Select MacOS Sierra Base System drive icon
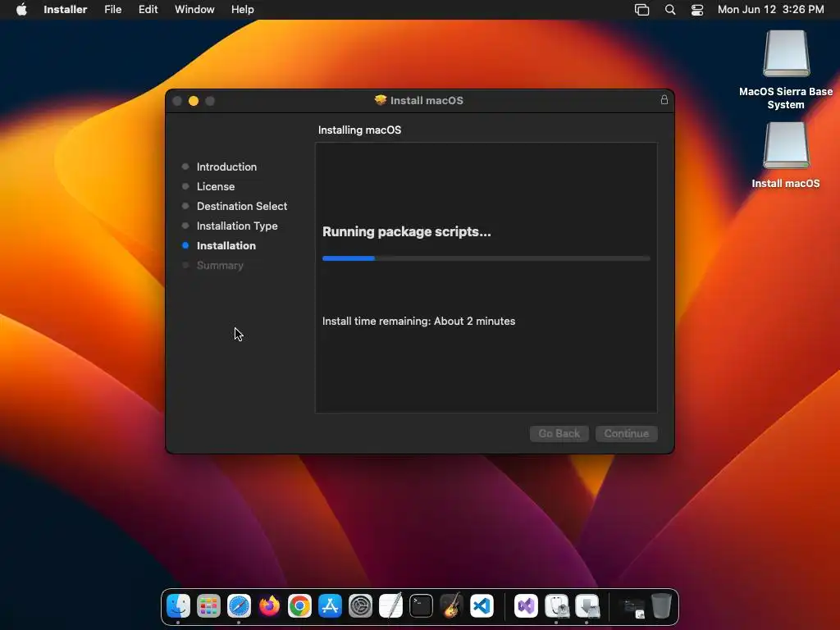Screen dimensions: 840x630 786,53
